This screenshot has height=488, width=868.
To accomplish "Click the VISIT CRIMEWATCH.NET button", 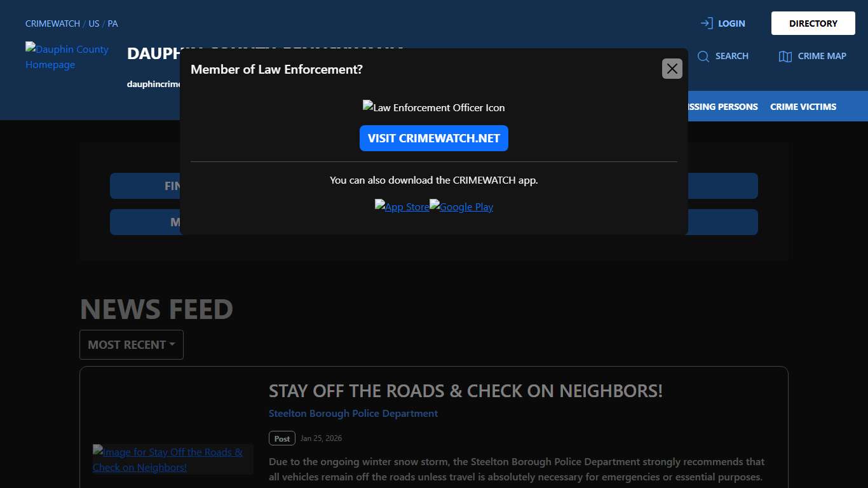I will point(433,138).
